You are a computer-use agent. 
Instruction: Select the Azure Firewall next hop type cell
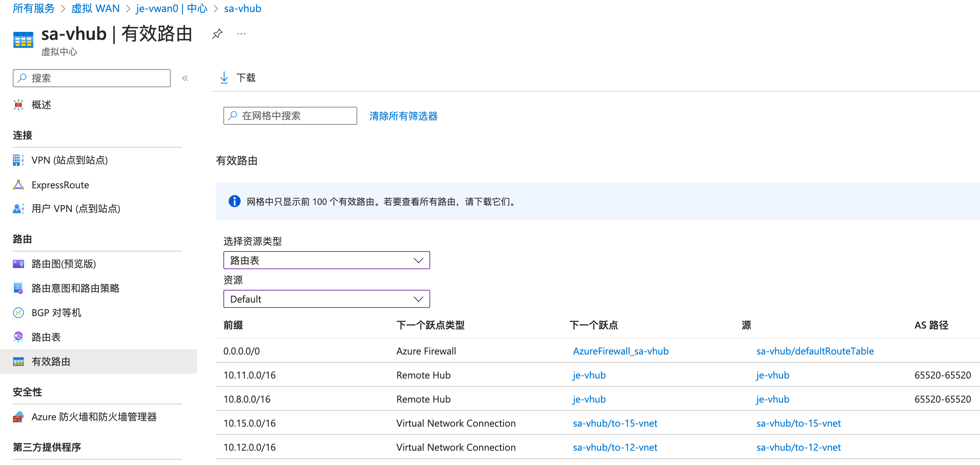coord(426,351)
